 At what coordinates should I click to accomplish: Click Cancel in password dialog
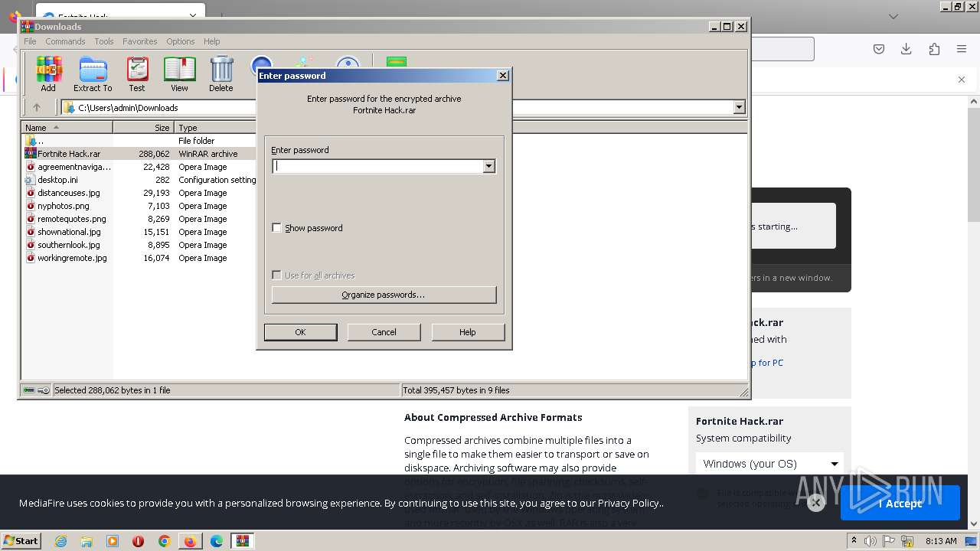384,332
